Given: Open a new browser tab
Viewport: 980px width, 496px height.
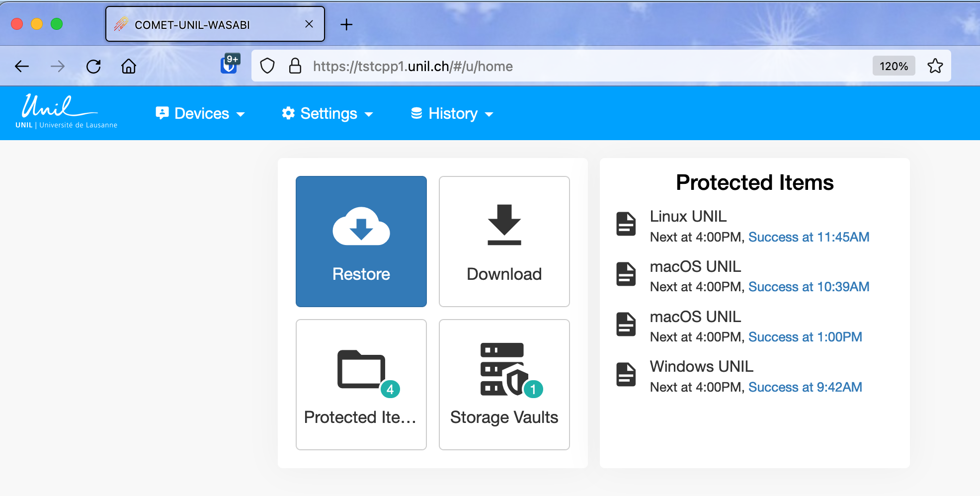Looking at the screenshot, I should coord(346,24).
